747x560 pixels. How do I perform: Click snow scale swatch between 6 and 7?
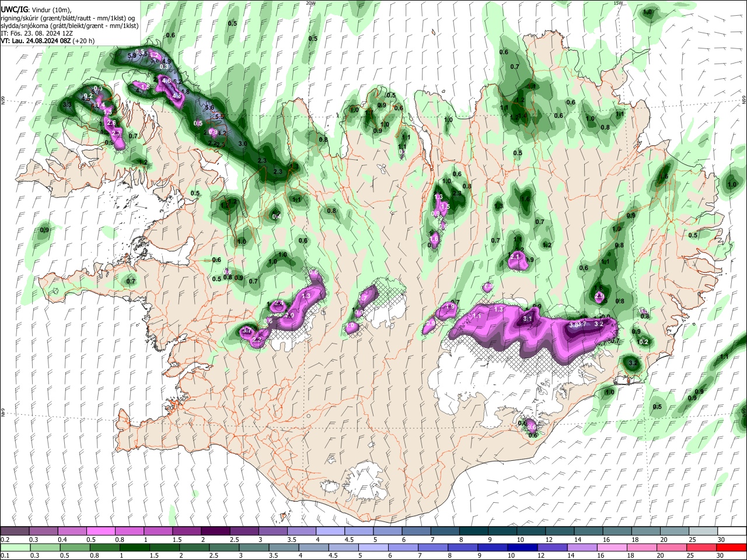tap(416, 531)
